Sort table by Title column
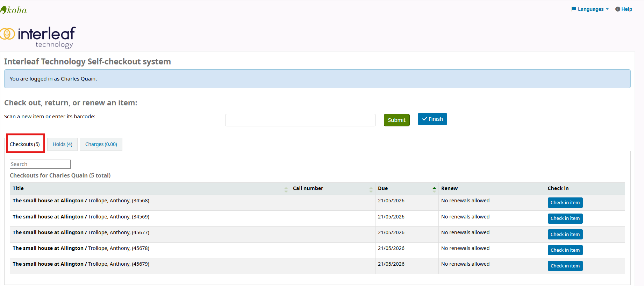The image size is (644, 286). click(150, 188)
